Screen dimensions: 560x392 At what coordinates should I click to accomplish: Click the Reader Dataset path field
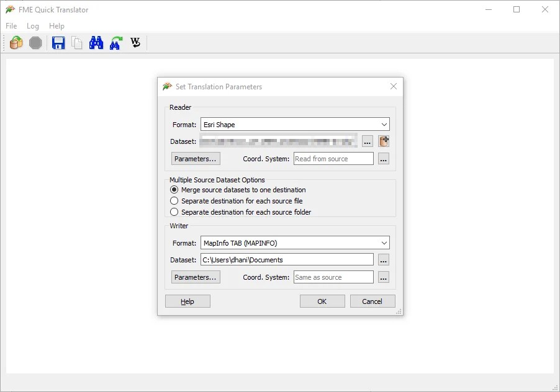[279, 141]
